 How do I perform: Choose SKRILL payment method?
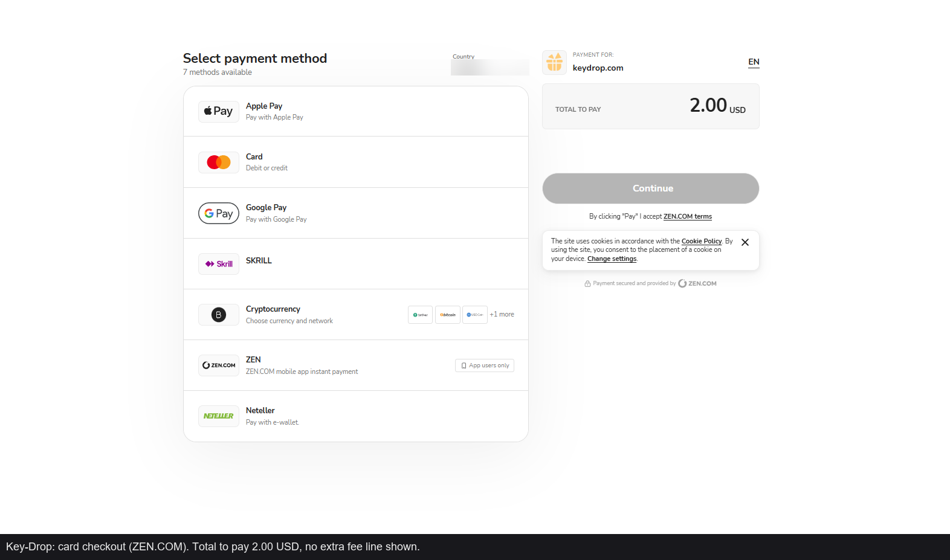point(356,264)
